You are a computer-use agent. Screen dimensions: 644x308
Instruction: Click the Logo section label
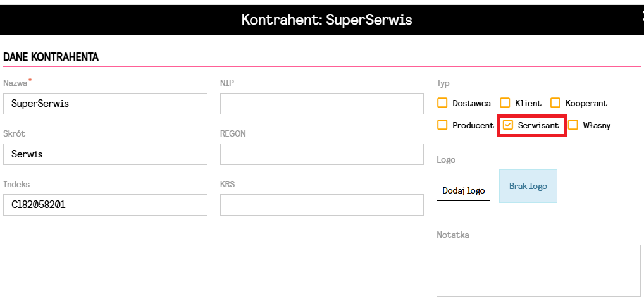pyautogui.click(x=446, y=160)
